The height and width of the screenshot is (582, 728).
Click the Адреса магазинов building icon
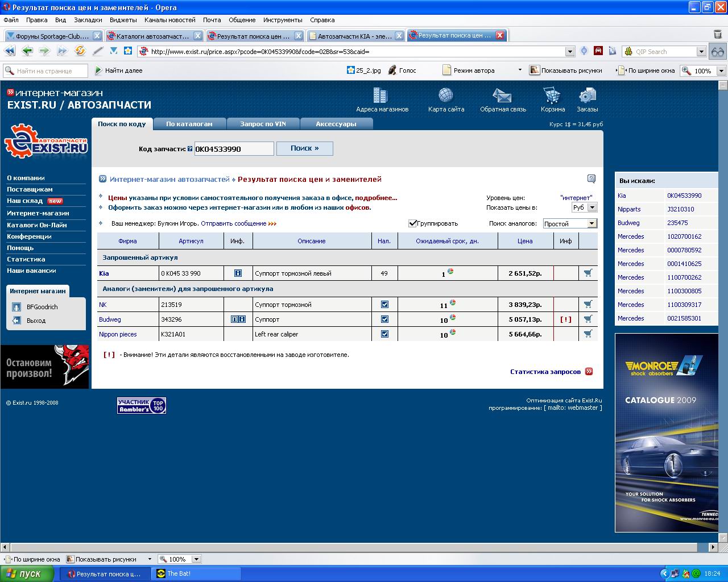point(380,95)
